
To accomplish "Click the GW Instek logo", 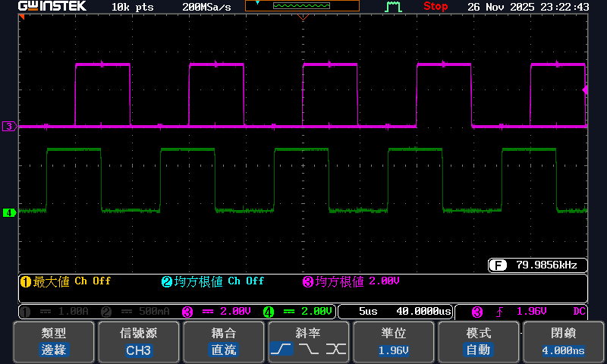I will 52,6.
